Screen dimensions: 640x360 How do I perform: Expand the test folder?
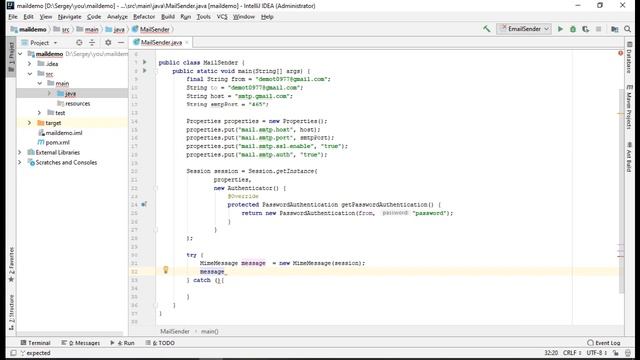point(40,113)
